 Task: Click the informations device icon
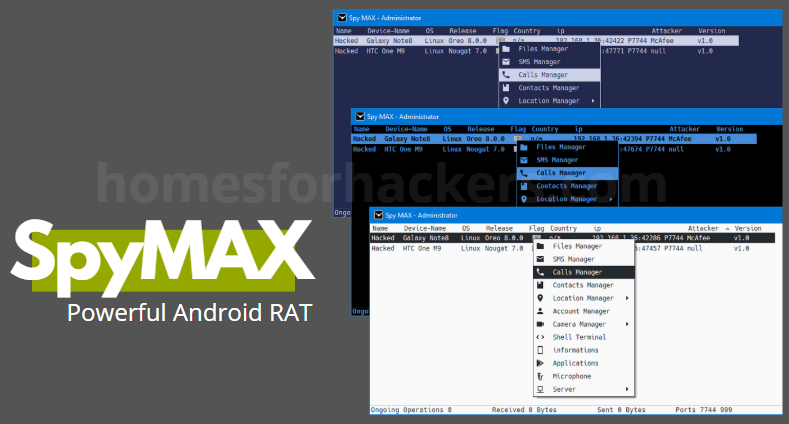tap(540, 350)
